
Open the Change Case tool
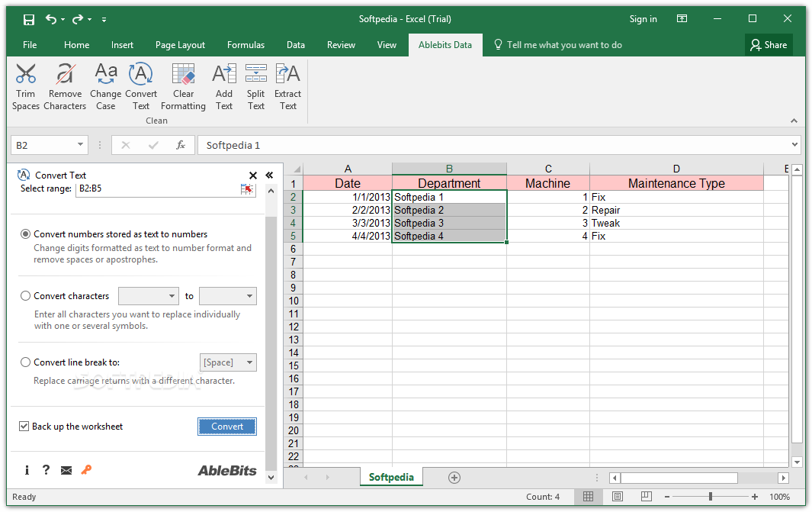click(x=106, y=86)
